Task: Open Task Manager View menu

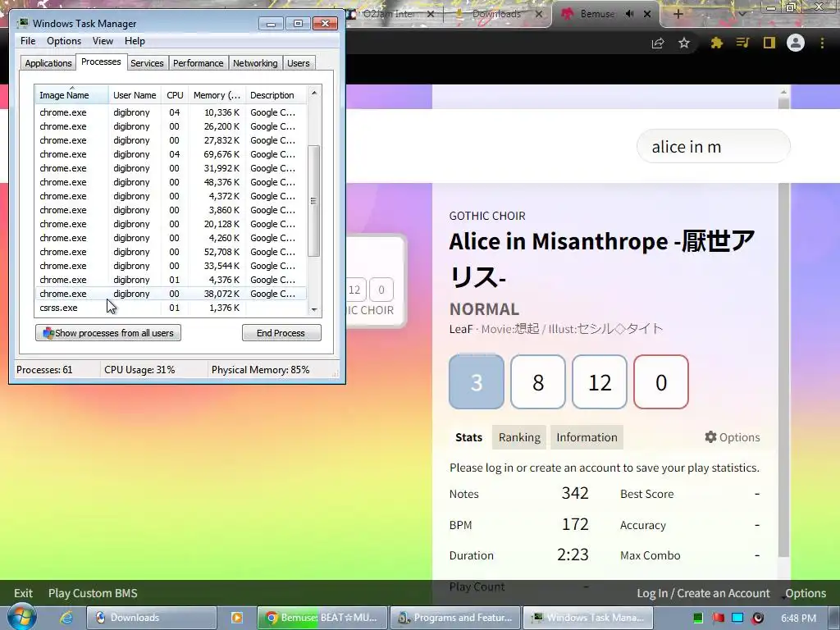Action: tap(103, 41)
